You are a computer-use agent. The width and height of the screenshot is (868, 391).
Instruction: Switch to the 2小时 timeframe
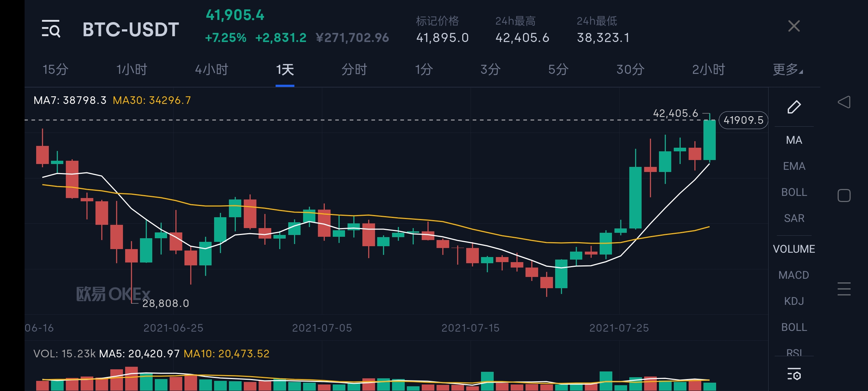point(709,69)
